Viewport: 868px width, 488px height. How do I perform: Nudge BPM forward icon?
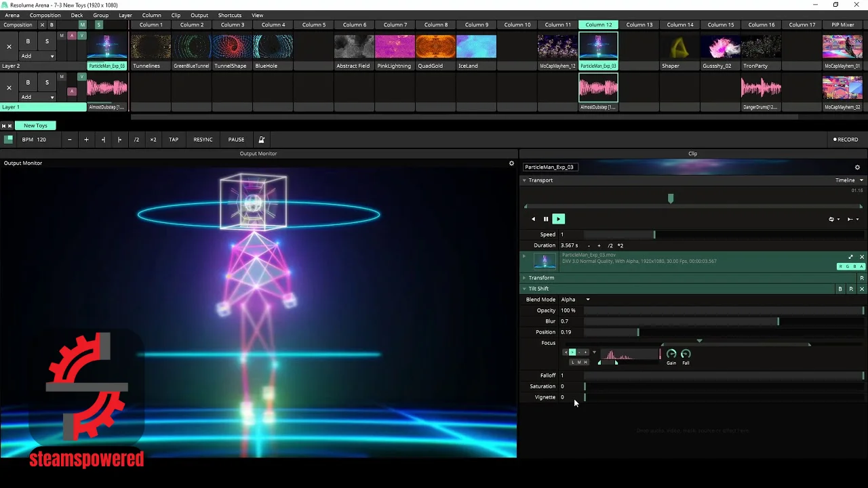[119, 140]
